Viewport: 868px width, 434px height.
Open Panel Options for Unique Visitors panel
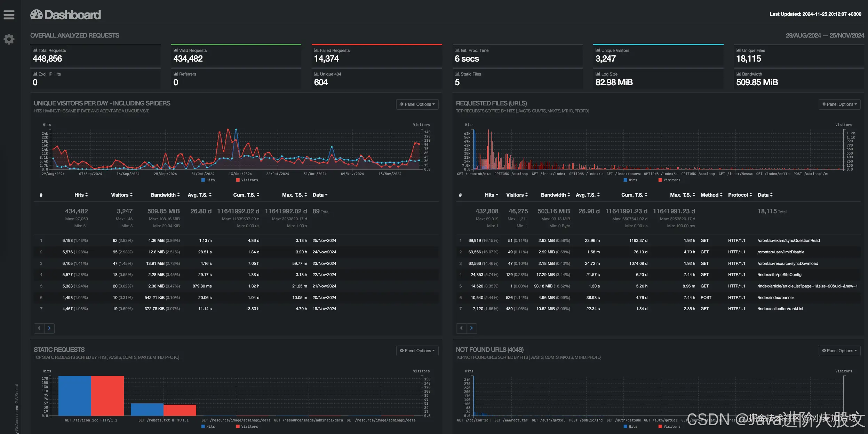pos(417,104)
